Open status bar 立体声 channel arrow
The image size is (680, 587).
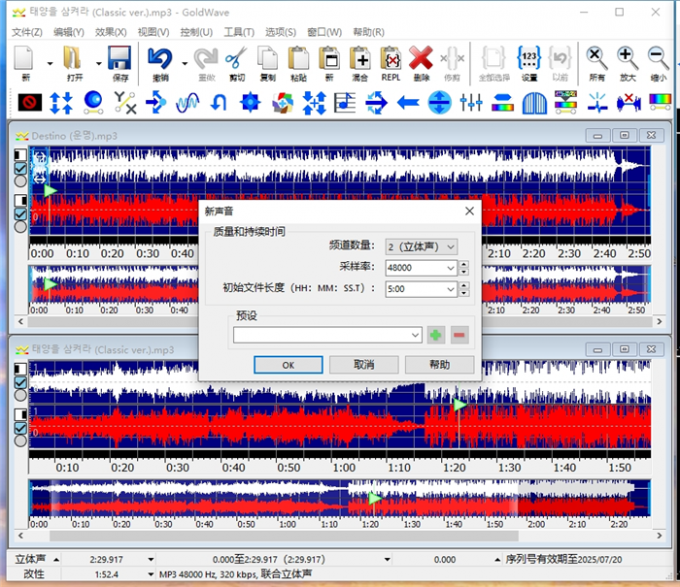(56, 560)
